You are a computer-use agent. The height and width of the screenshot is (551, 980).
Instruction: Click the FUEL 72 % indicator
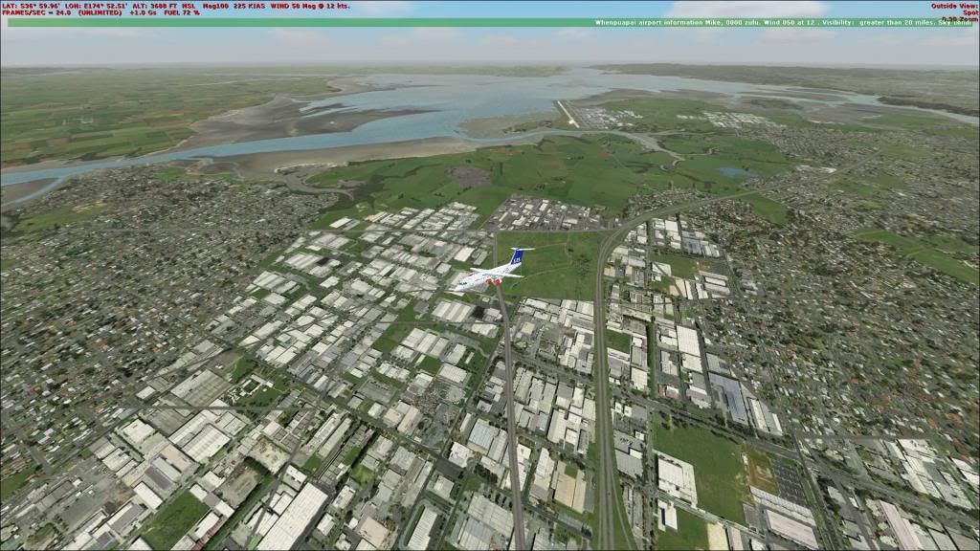(x=182, y=13)
